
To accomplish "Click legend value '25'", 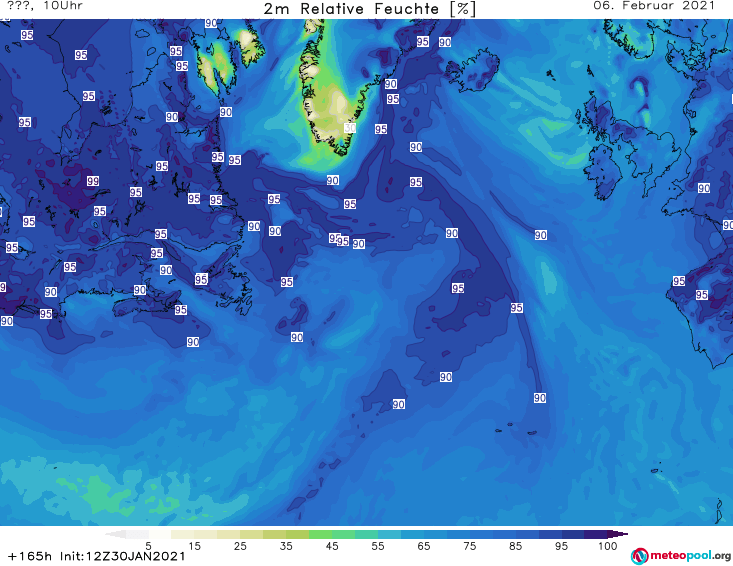I will (x=240, y=546).
